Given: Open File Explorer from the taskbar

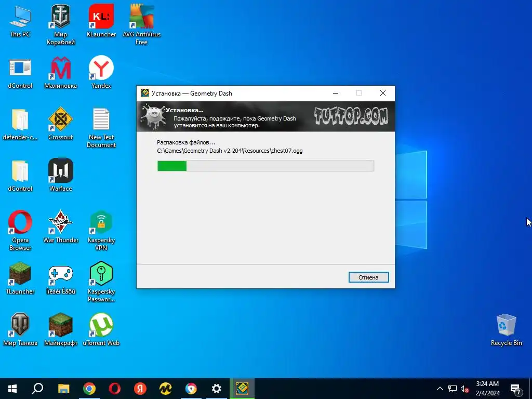Looking at the screenshot, I should click(63, 389).
